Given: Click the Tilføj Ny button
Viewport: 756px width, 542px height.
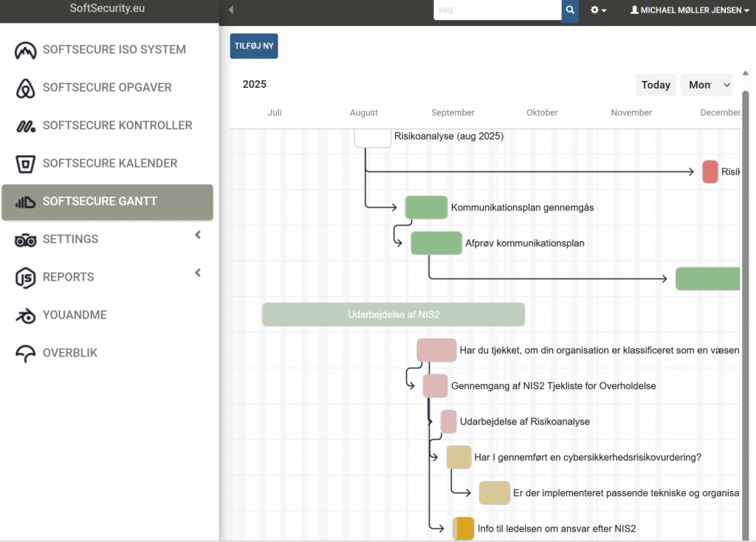Looking at the screenshot, I should pyautogui.click(x=254, y=46).
